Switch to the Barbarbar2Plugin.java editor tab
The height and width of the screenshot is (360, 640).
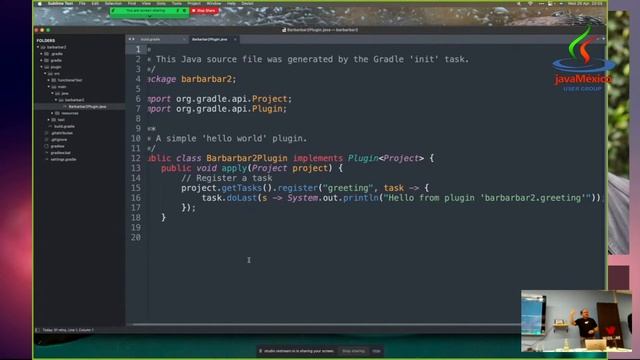pyautogui.click(x=209, y=39)
